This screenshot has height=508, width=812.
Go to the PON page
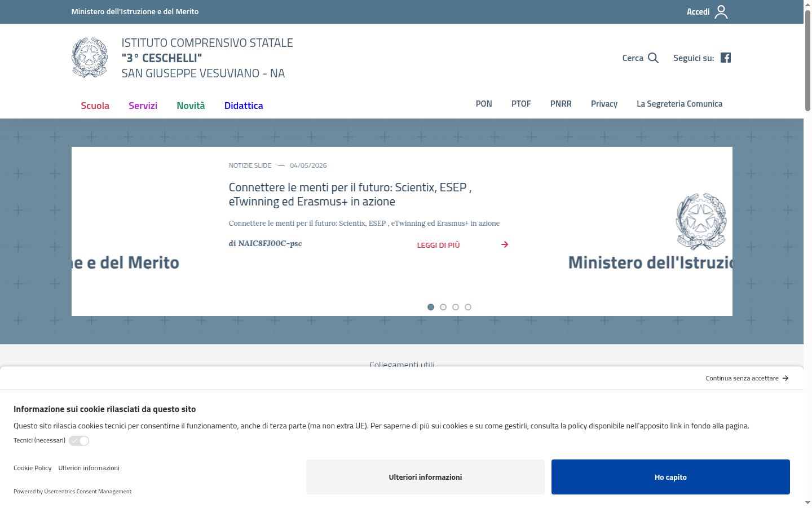(x=484, y=104)
